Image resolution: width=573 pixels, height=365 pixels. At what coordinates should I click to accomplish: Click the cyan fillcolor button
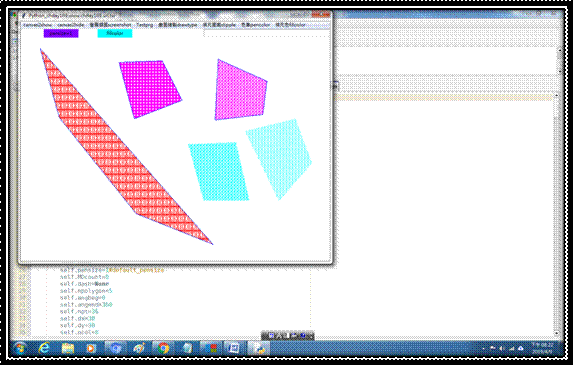click(x=115, y=33)
